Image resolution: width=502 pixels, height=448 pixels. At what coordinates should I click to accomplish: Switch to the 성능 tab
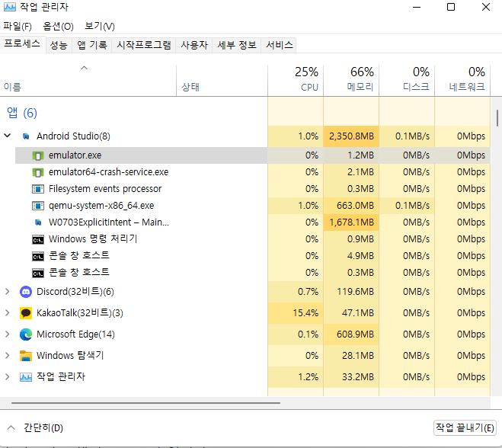pyautogui.click(x=59, y=45)
